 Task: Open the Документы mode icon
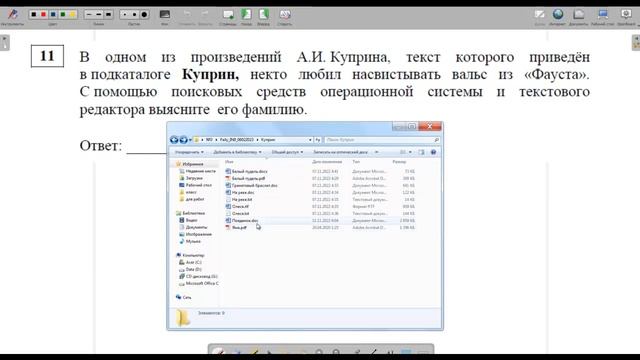coord(578,14)
